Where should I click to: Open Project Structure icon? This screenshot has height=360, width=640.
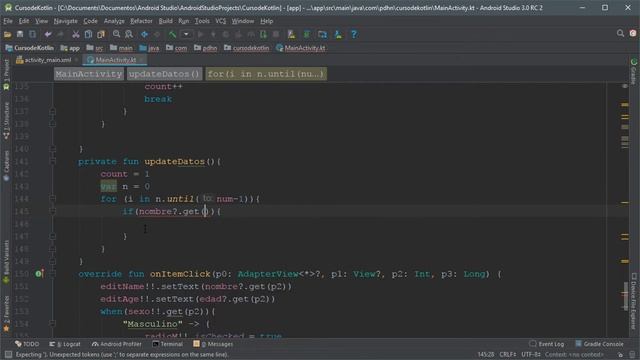[x=322, y=34]
